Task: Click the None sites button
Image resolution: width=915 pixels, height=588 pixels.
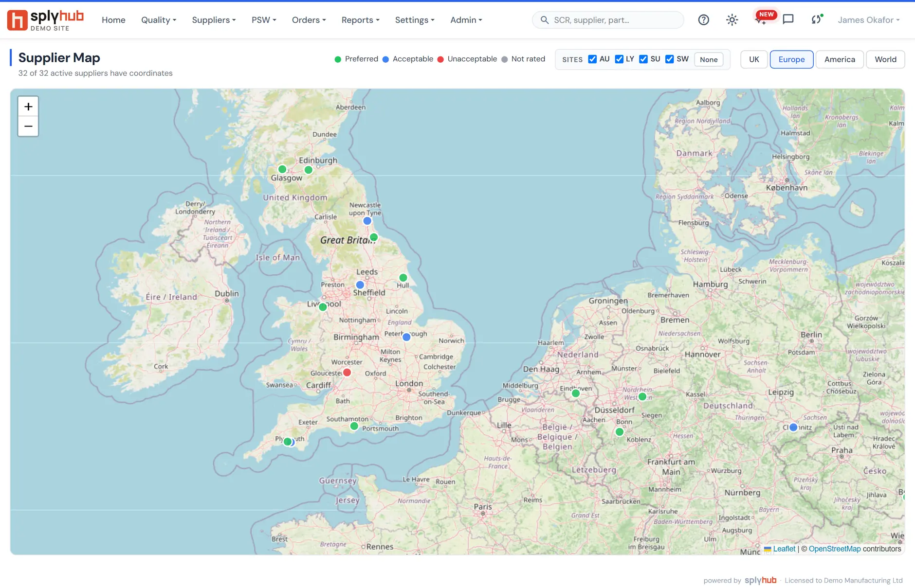Action: point(709,59)
